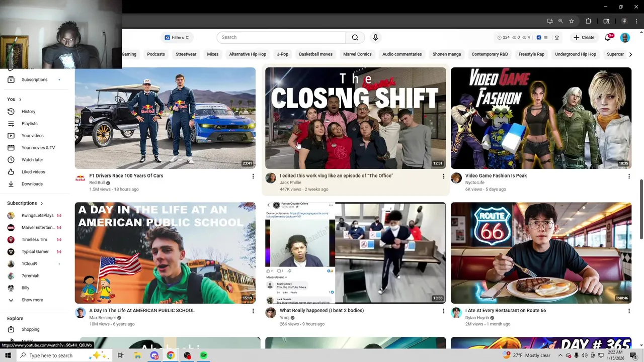Open Your videos in the sidebar
This screenshot has height=362, width=644.
(x=34, y=136)
